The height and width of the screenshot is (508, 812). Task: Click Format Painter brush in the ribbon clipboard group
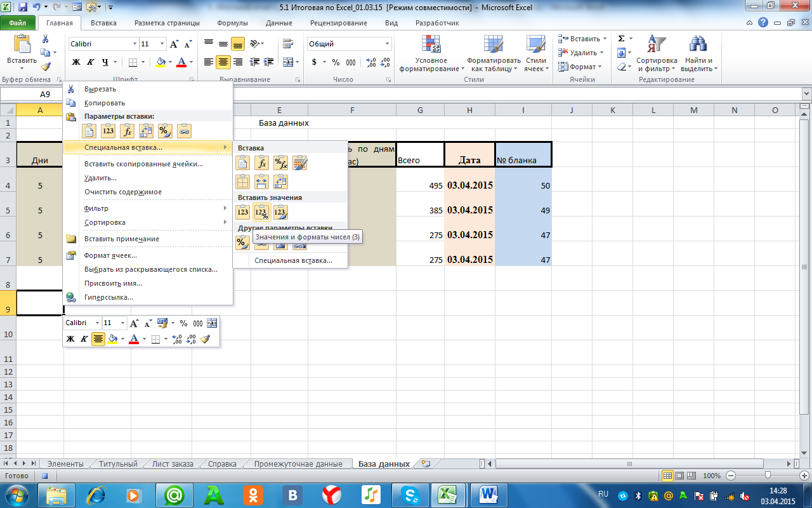46,67
